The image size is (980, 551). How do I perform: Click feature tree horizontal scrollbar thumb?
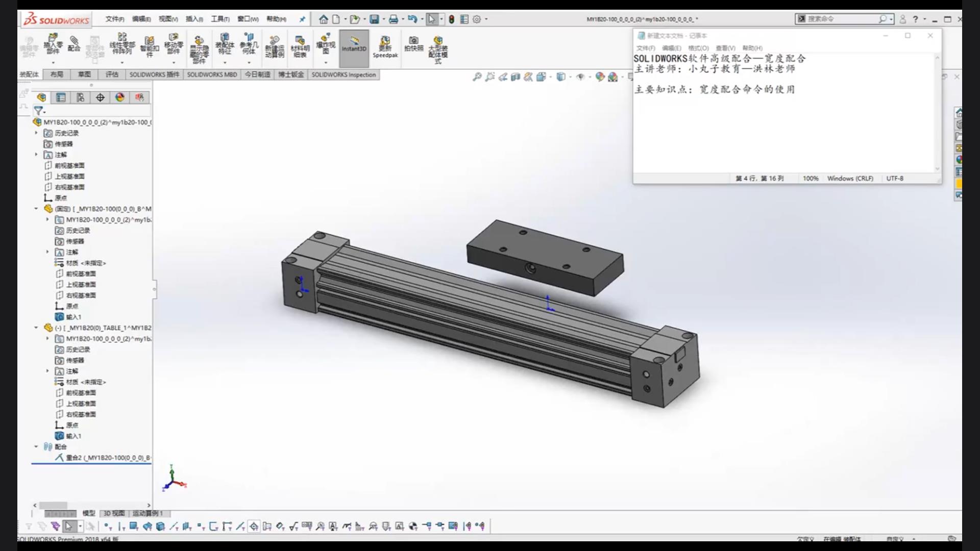tap(53, 505)
